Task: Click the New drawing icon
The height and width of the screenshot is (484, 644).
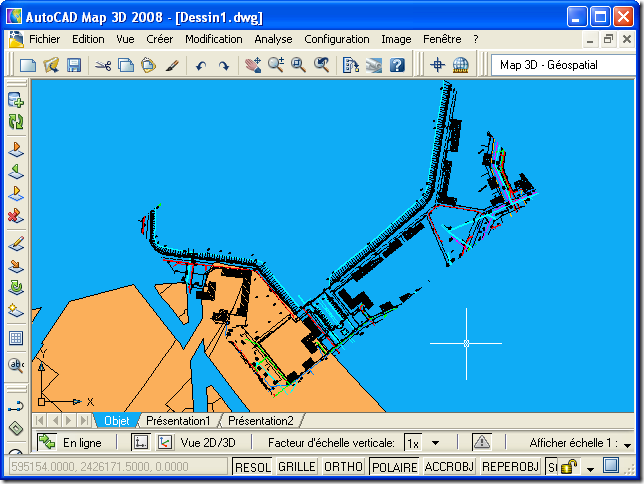Action: coord(28,65)
